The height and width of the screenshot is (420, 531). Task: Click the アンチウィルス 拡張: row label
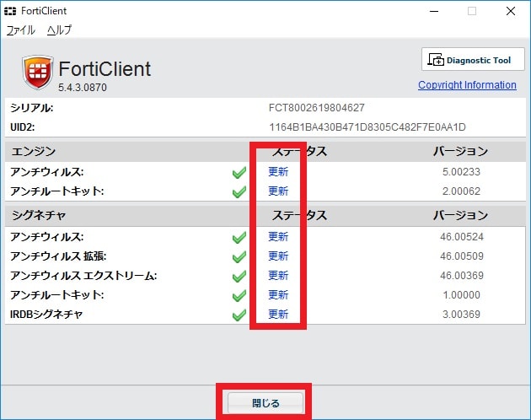coord(58,256)
